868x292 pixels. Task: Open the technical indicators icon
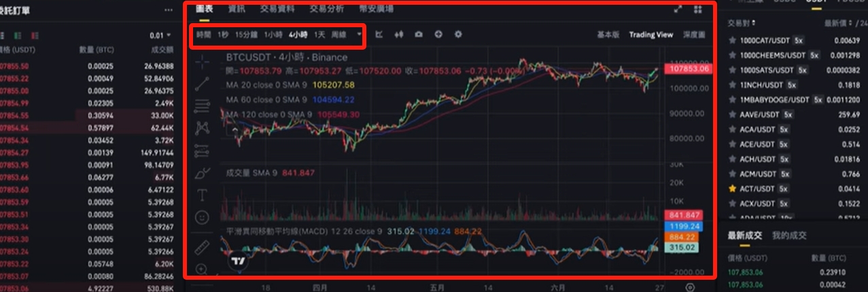379,34
